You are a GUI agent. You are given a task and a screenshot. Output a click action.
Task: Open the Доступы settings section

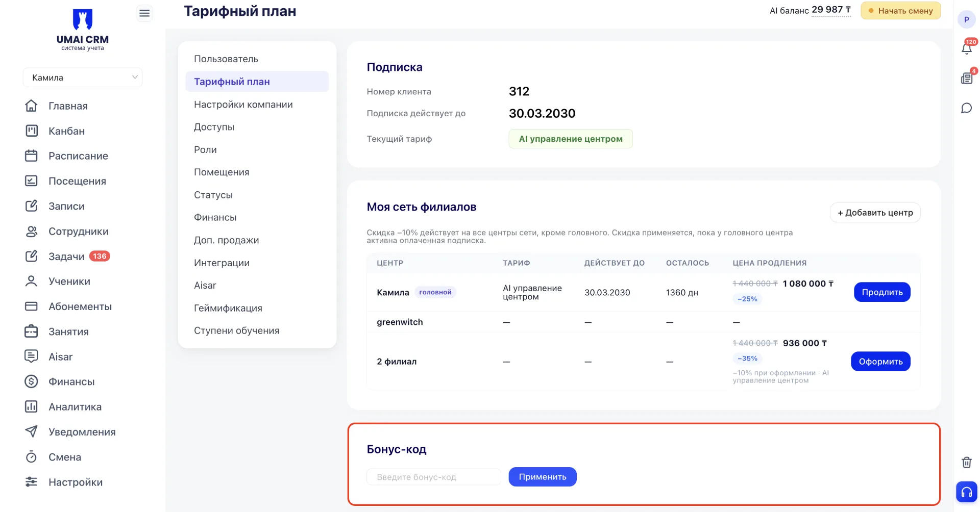coord(214,127)
